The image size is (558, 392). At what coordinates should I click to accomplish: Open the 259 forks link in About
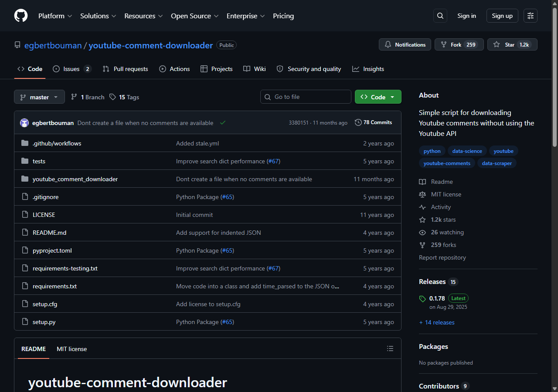tap(438, 245)
